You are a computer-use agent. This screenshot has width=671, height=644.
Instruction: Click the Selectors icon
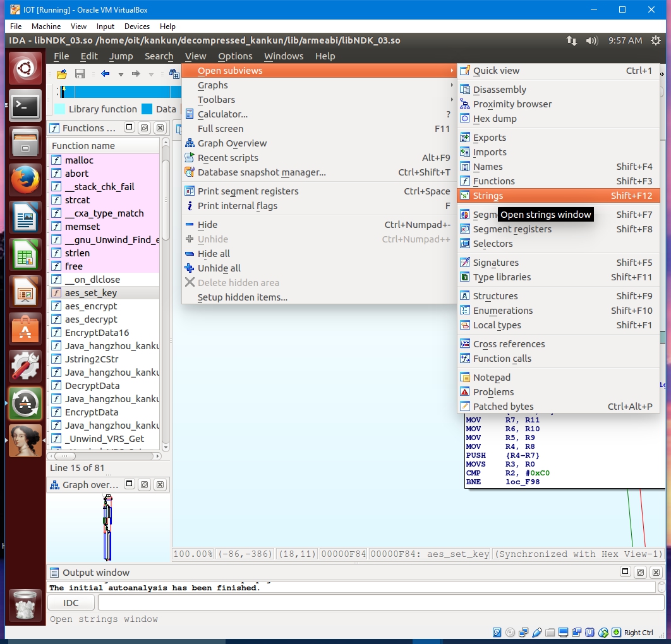tap(465, 243)
